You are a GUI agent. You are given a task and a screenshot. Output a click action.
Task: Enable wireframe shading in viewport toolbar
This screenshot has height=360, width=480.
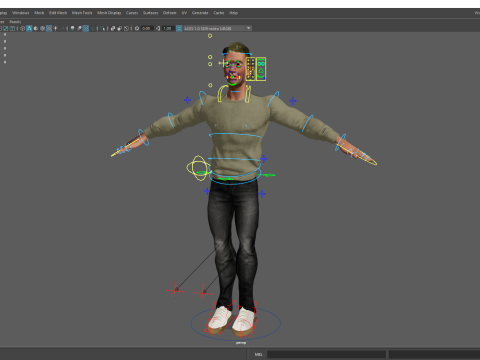click(22, 28)
